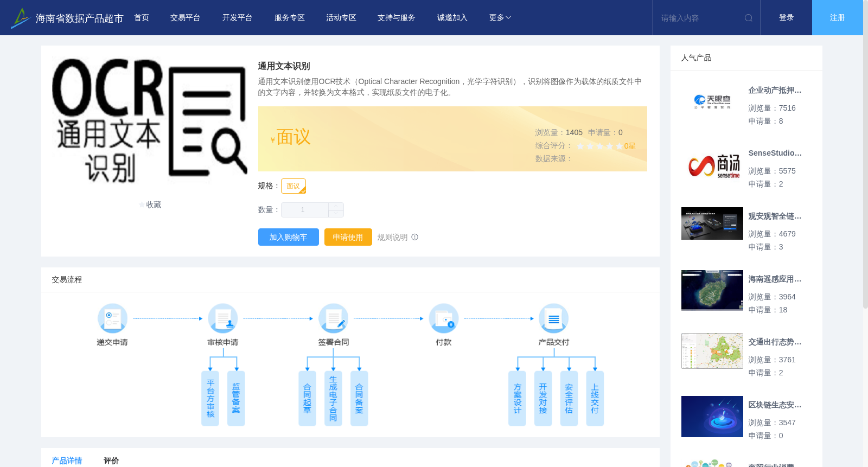
Task: Open 诚邀加入 navigation item
Action: click(452, 18)
